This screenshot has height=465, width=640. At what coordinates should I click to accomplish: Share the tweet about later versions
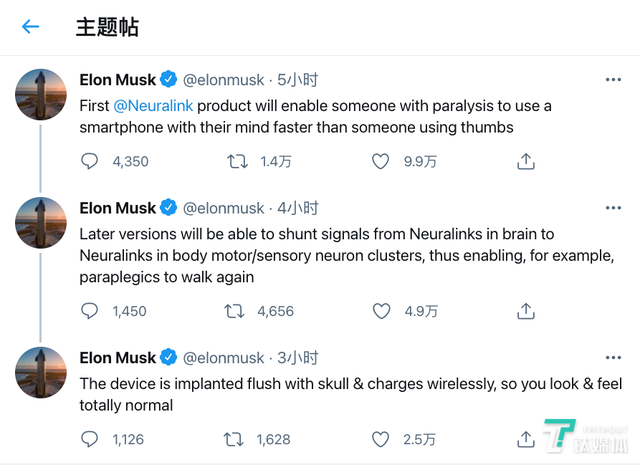click(526, 311)
